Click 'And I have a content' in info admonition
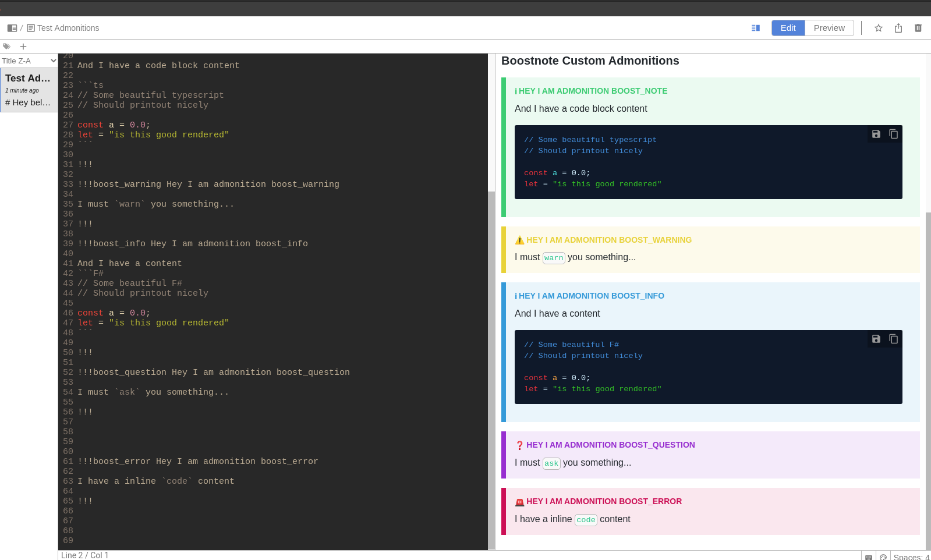 click(557, 313)
